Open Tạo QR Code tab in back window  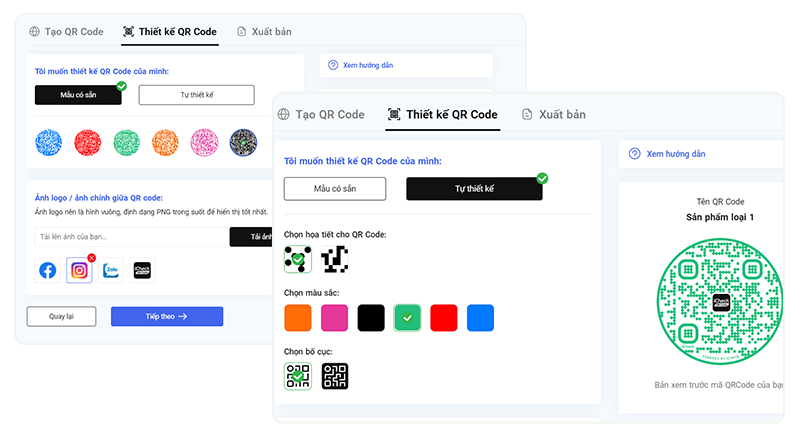click(x=66, y=32)
